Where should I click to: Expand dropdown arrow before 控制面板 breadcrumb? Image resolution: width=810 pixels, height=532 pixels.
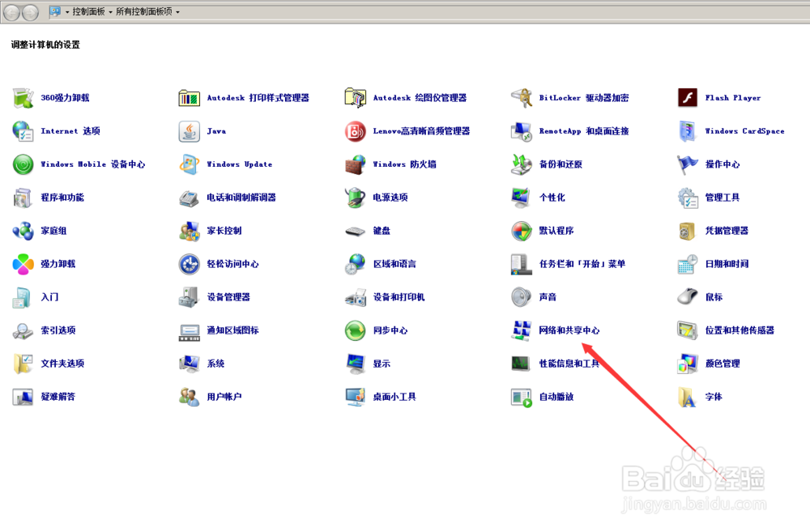(67, 12)
